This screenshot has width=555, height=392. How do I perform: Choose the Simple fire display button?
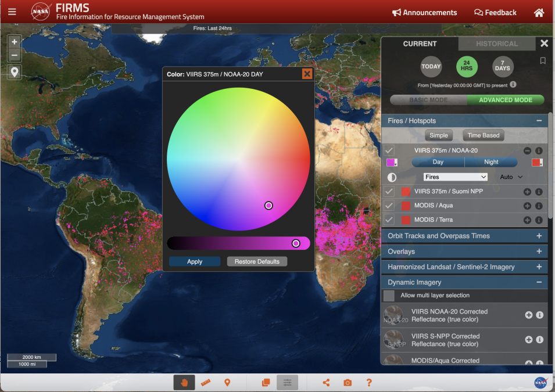point(439,135)
